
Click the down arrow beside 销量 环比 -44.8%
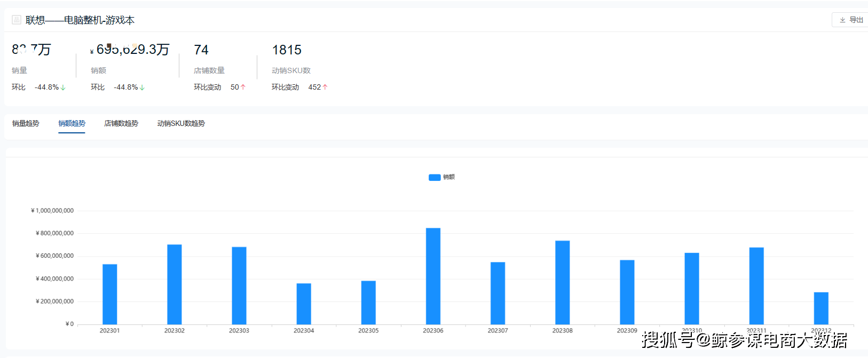[x=63, y=87]
